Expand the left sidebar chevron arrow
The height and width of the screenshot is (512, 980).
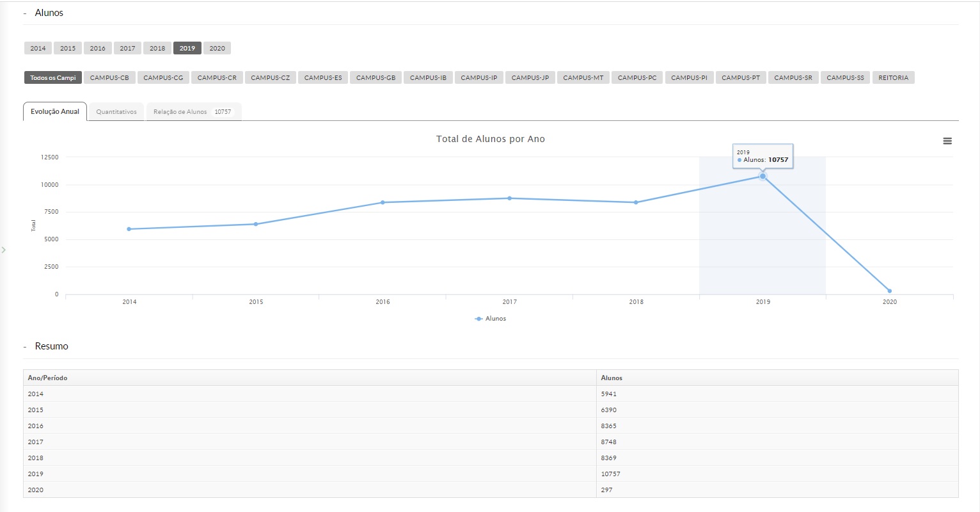coord(3,250)
